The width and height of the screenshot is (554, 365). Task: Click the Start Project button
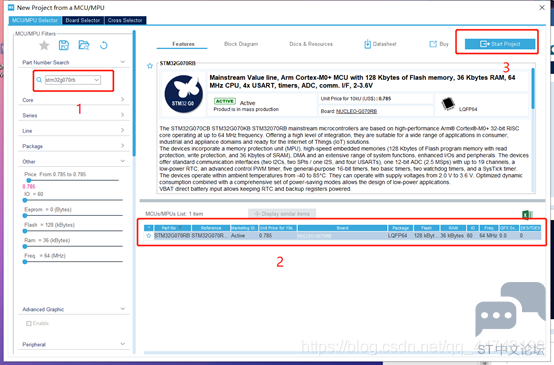500,44
